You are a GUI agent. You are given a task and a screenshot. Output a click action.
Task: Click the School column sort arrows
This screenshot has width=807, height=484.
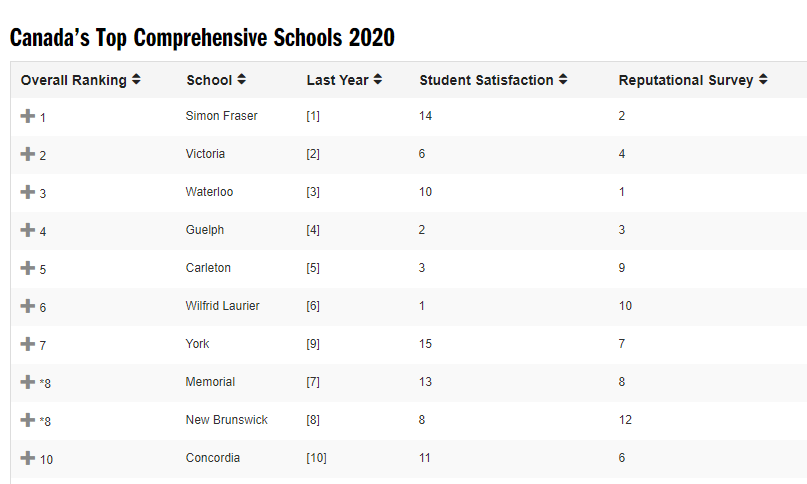[241, 79]
